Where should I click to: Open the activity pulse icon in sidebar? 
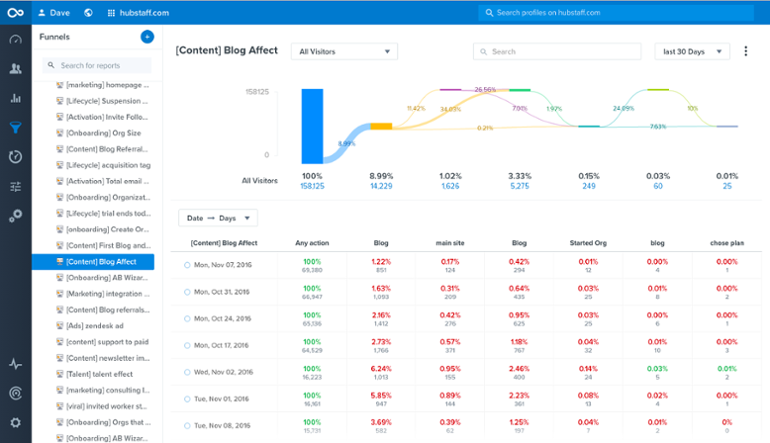(x=16, y=364)
